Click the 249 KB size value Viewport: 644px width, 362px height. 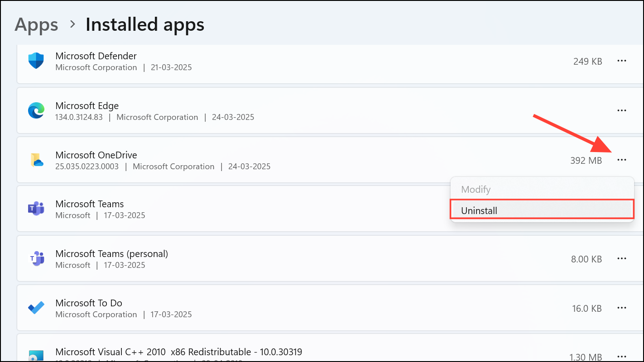tap(587, 61)
